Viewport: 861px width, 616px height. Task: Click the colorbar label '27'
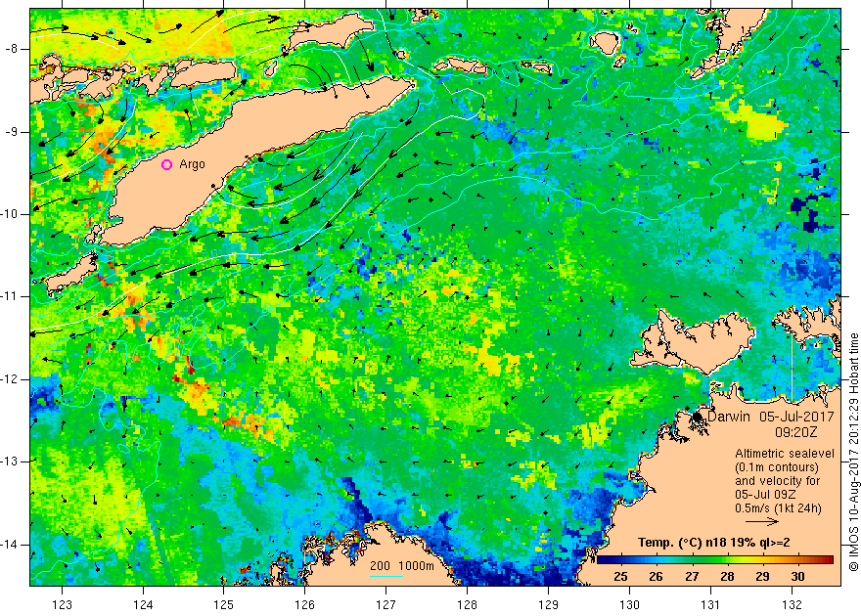(692, 576)
